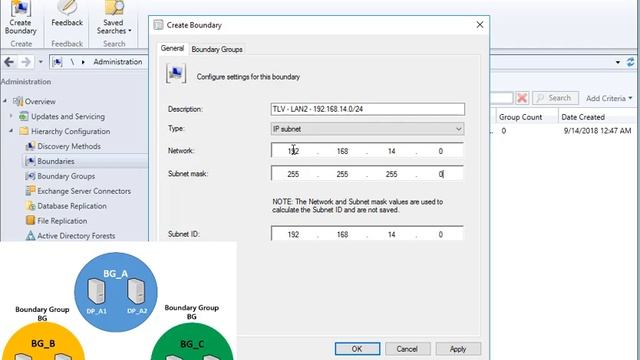Open Boundary Groups in the tree
Viewport: 640px width, 360px height.
tap(66, 176)
